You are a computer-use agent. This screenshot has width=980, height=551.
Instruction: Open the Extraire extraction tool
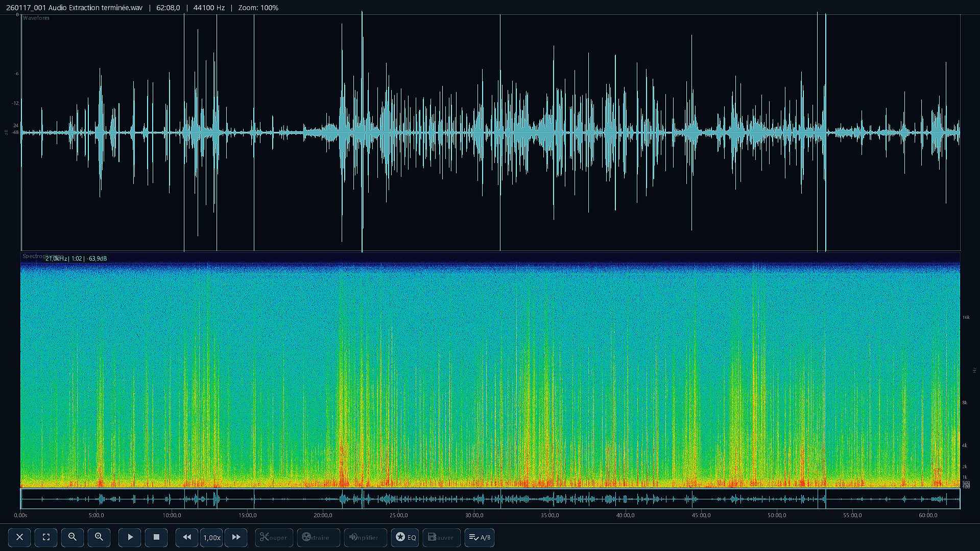318,537
